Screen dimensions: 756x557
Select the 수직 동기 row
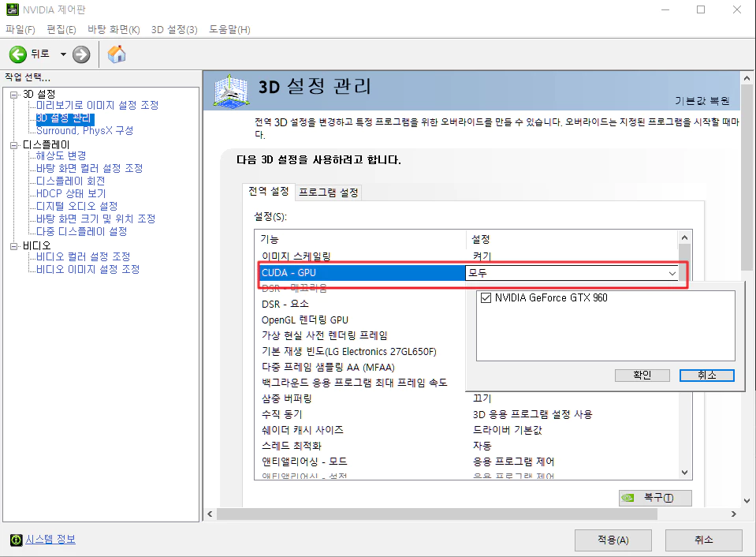[467, 414]
